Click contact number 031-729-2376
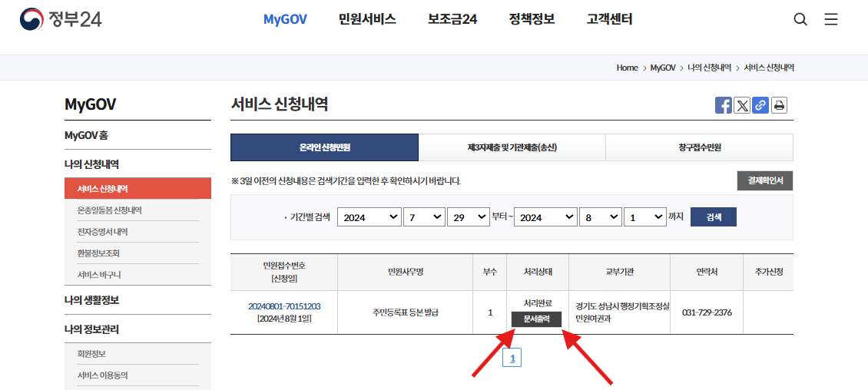 pyautogui.click(x=707, y=312)
